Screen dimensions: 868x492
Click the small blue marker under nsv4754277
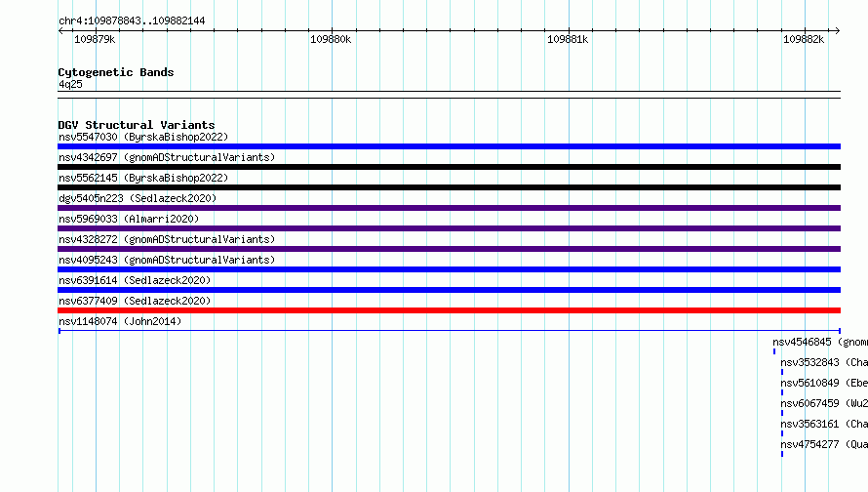[x=781, y=454]
